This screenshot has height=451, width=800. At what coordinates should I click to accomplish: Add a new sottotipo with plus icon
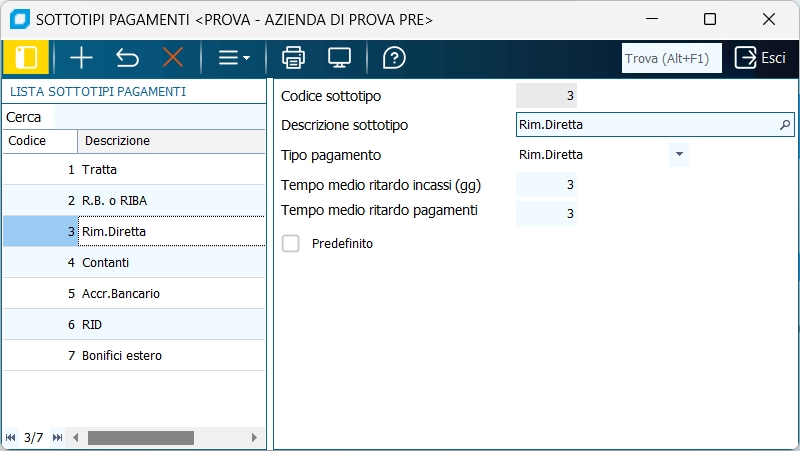point(81,58)
